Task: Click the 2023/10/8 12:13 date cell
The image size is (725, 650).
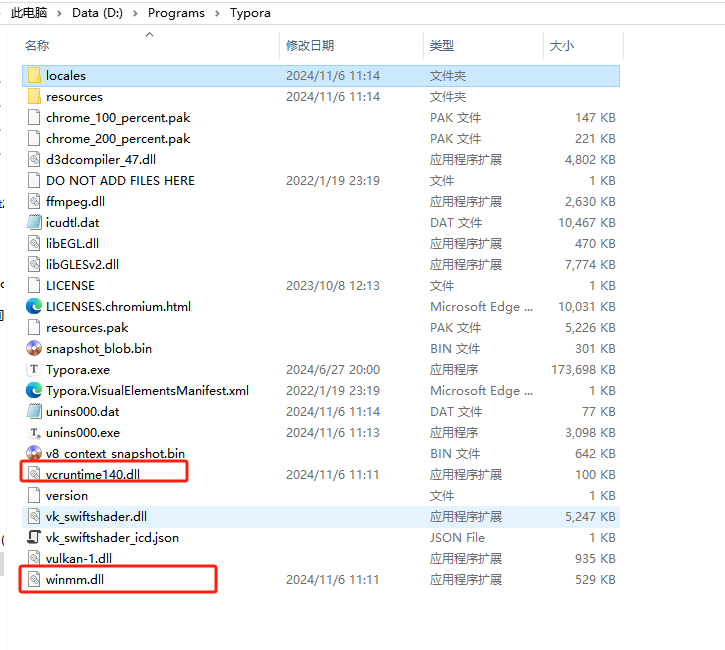Action: pyautogui.click(x=333, y=286)
